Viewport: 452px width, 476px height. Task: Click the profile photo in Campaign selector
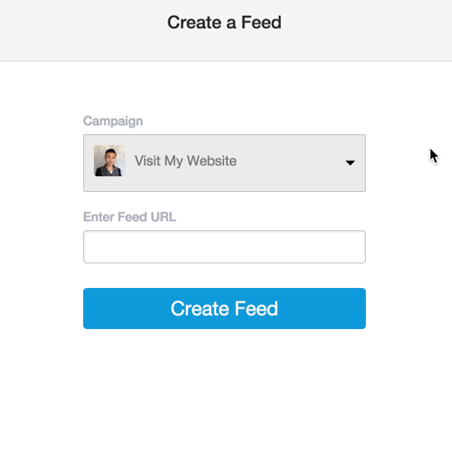pos(110,161)
